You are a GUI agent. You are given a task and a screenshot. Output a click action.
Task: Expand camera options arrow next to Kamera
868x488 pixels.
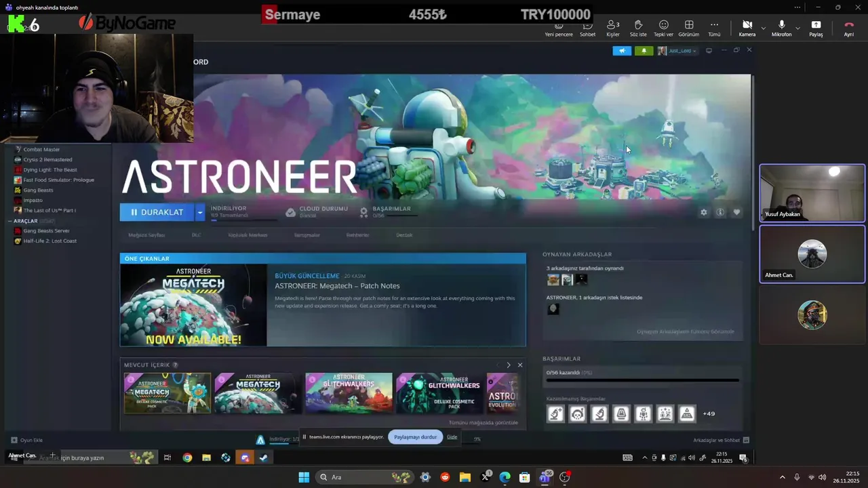click(x=764, y=28)
